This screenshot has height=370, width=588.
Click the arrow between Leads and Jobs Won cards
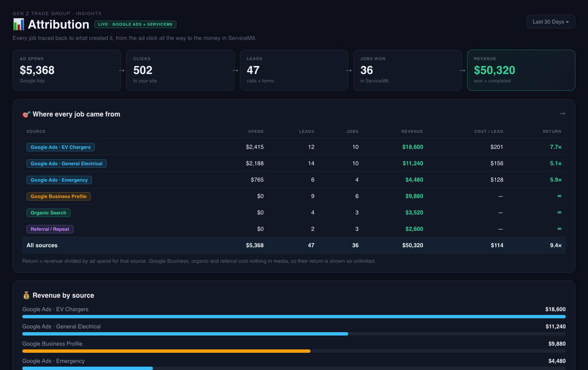349,70
